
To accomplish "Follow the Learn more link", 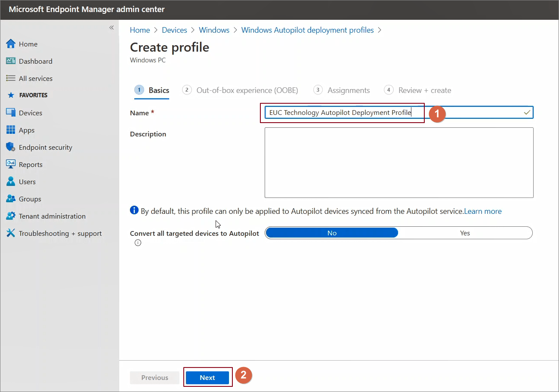I will pyautogui.click(x=483, y=211).
